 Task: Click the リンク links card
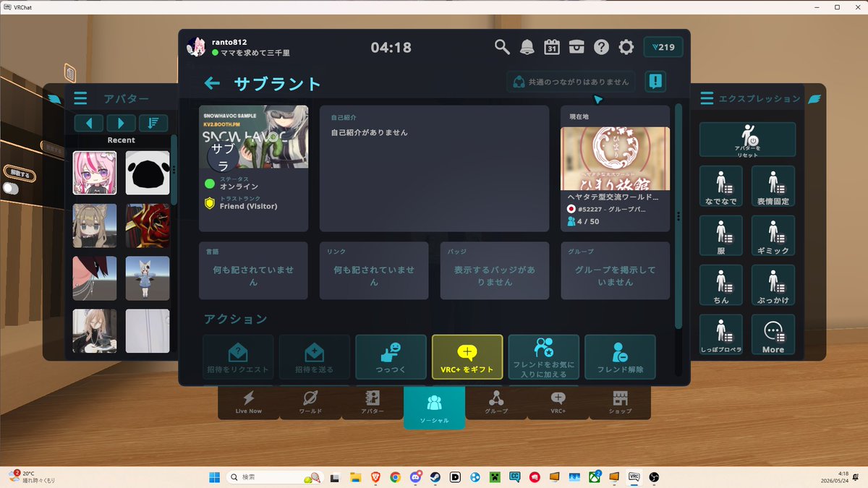(375, 270)
